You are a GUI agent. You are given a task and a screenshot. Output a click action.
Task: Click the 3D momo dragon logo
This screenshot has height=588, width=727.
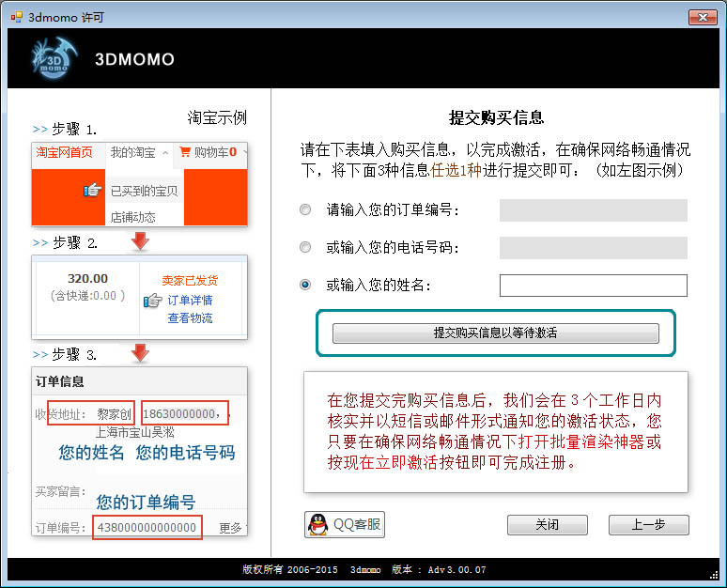pyautogui.click(x=54, y=57)
